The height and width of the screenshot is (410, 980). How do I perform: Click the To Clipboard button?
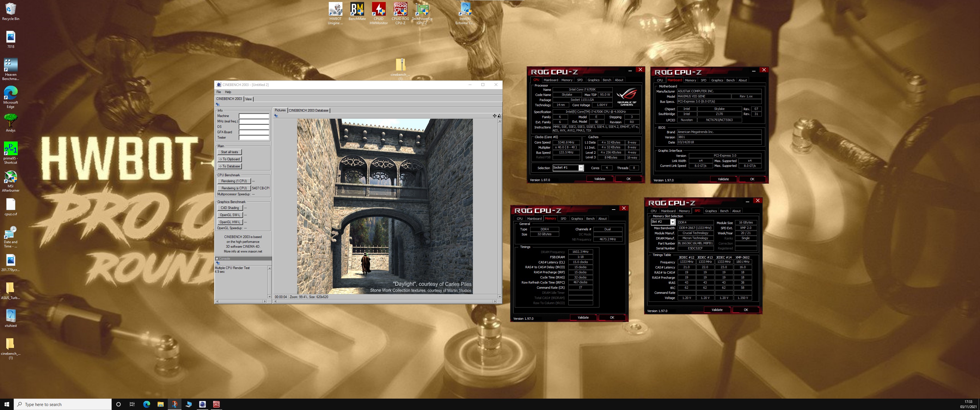click(x=229, y=159)
